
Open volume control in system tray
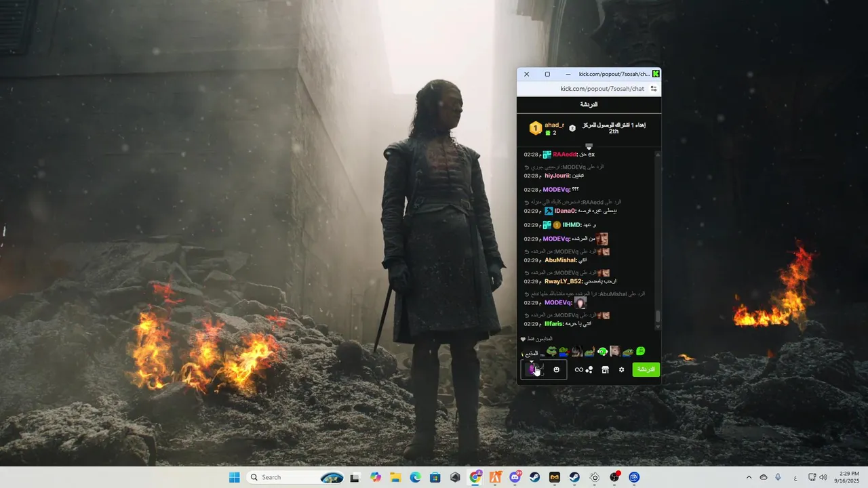pos(823,477)
